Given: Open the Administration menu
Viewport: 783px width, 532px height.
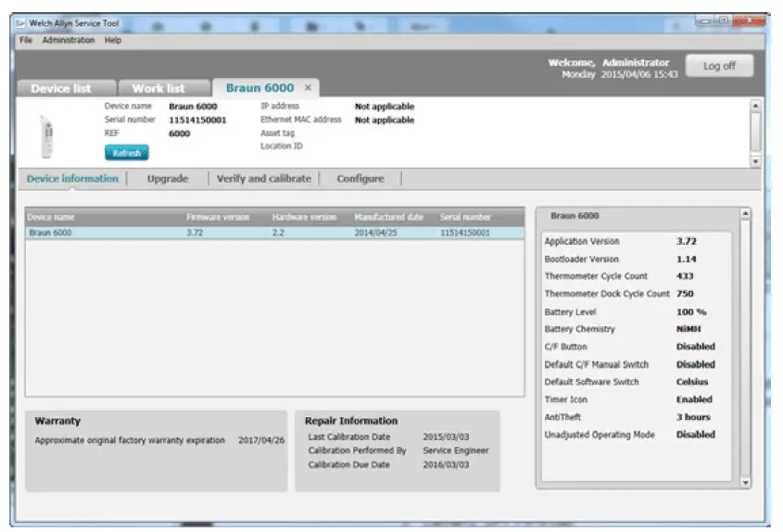Looking at the screenshot, I should click(69, 41).
